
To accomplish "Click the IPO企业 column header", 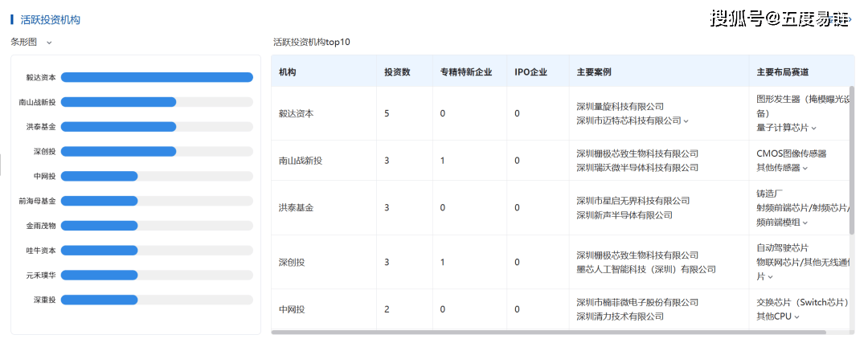I will click(x=530, y=72).
